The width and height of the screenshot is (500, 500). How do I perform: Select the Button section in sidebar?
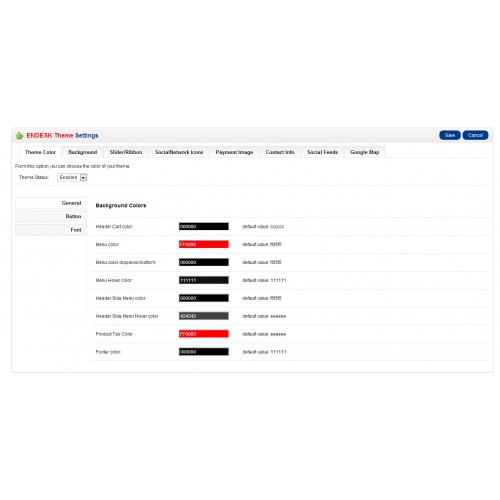[x=51, y=217]
